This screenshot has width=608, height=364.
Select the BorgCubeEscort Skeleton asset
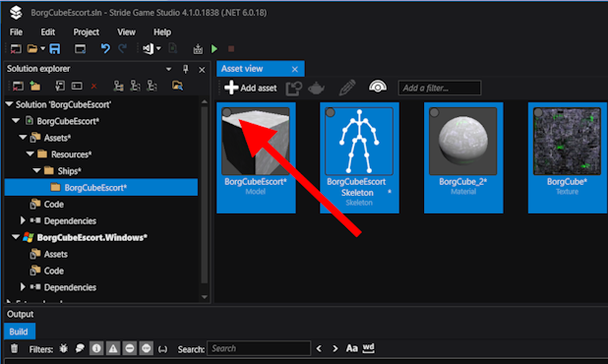[x=359, y=157]
